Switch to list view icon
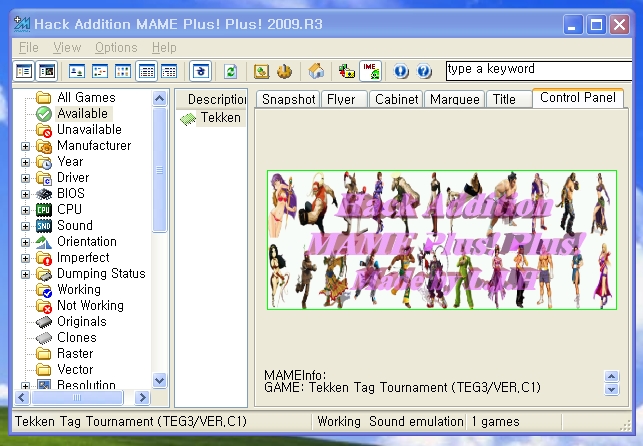 point(123,71)
